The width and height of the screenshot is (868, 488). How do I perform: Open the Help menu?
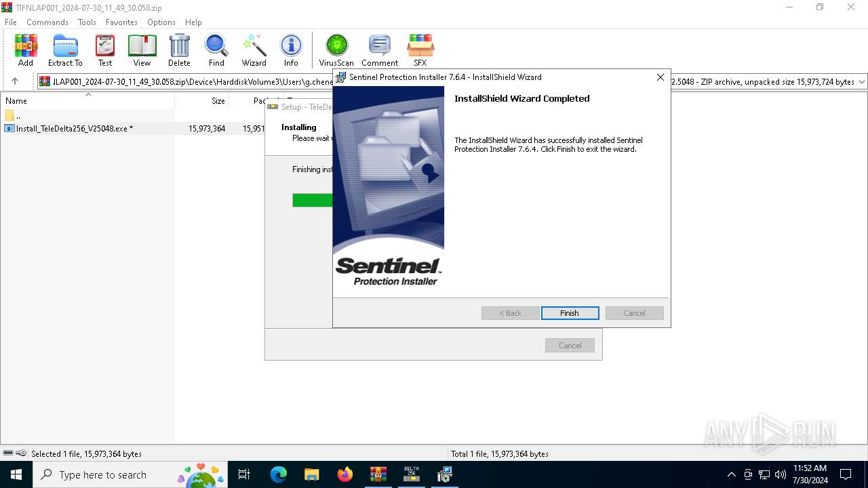pyautogui.click(x=193, y=22)
